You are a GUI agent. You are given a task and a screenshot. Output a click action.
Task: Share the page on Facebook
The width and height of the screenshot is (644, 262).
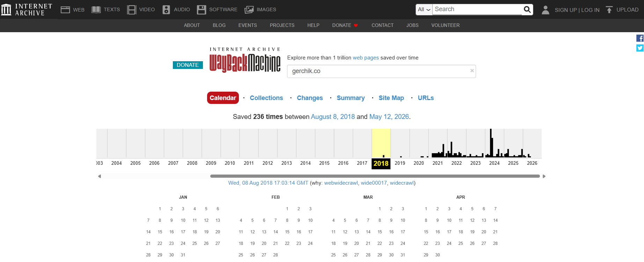click(x=640, y=38)
